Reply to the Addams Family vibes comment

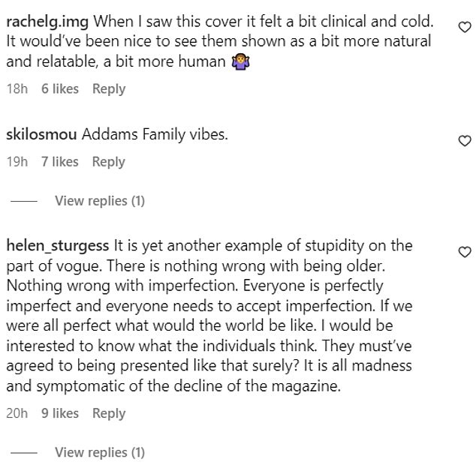pos(109,161)
